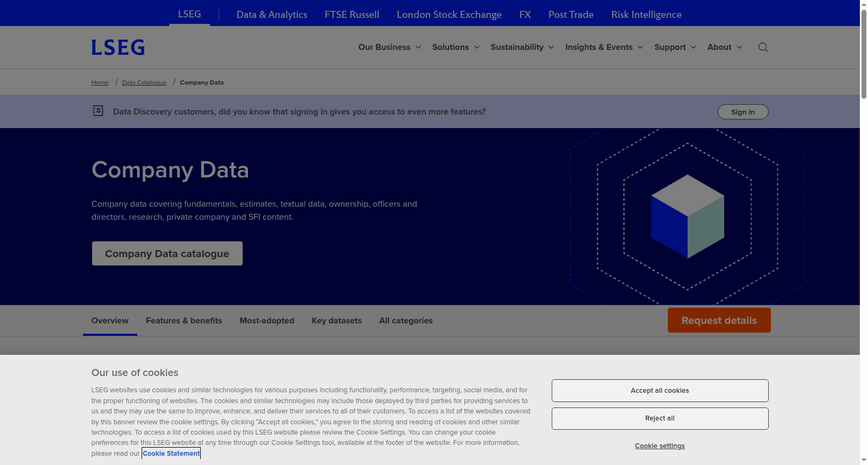Go to Home breadcrumb
Viewport: 868px width, 465px height.
(100, 82)
